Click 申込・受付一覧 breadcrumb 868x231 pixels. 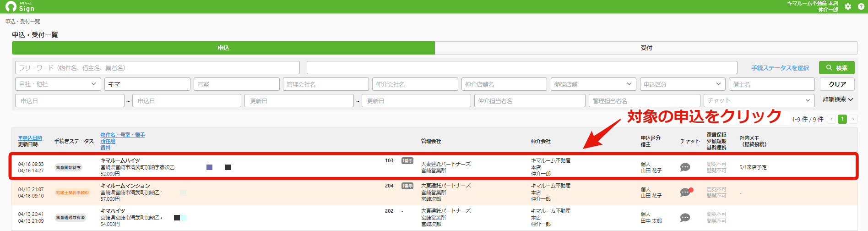[x=23, y=22]
